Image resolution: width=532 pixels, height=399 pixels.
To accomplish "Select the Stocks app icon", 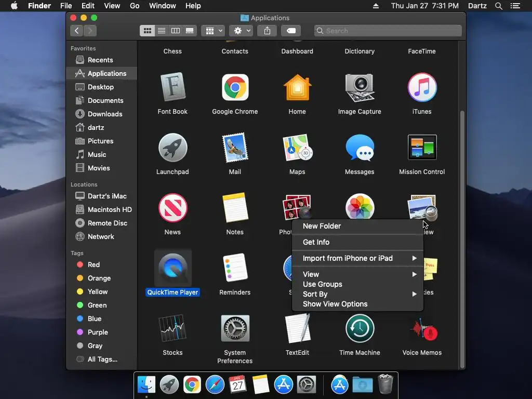I will click(172, 328).
